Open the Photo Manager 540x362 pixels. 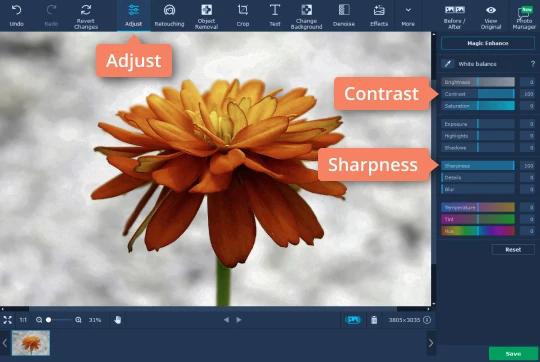[524, 17]
